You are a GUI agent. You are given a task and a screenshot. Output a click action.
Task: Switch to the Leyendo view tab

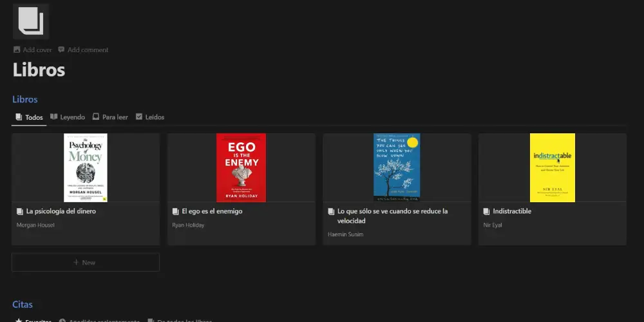click(x=68, y=117)
